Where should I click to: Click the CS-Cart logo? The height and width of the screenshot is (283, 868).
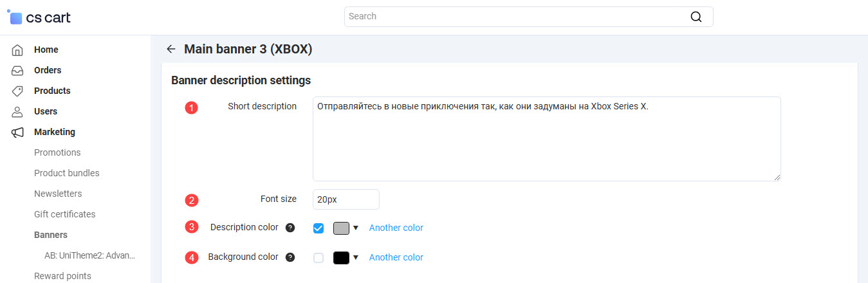[39, 17]
